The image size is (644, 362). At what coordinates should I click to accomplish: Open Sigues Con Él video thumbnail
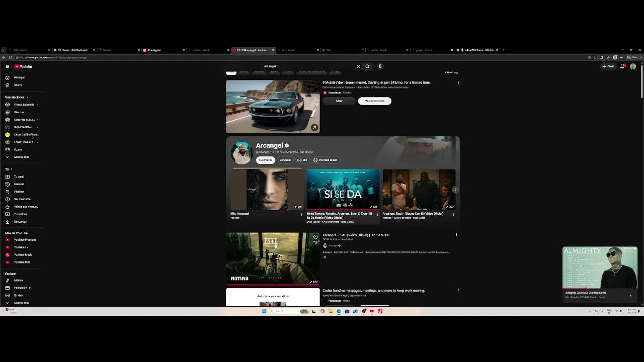click(419, 190)
